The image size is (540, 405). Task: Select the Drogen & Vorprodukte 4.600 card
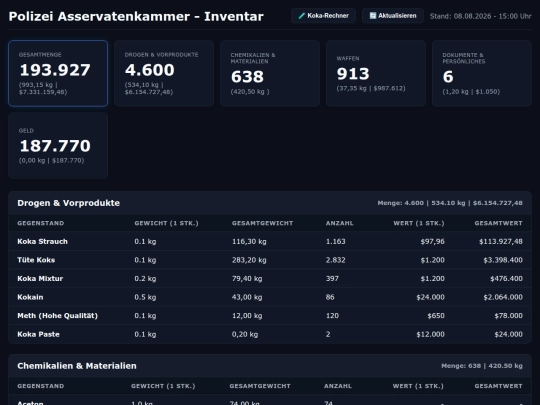(164, 73)
